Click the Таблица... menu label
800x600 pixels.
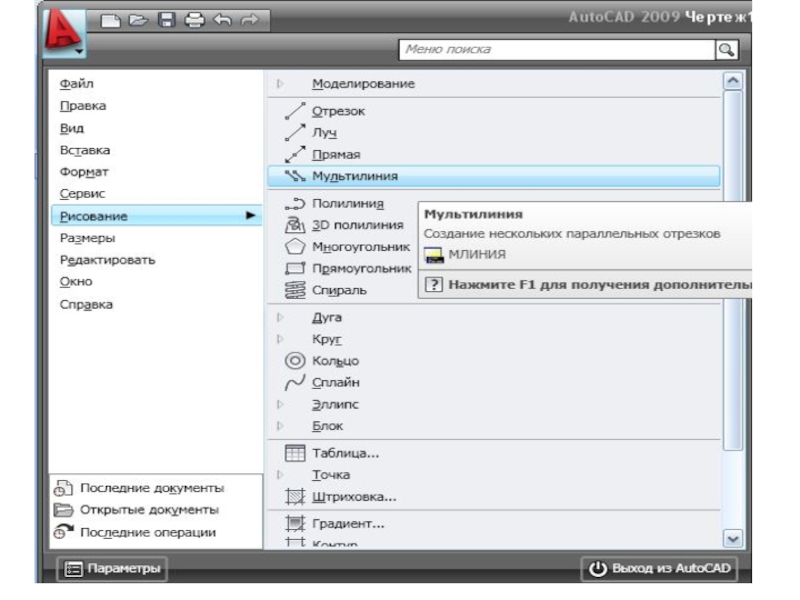[345, 453]
